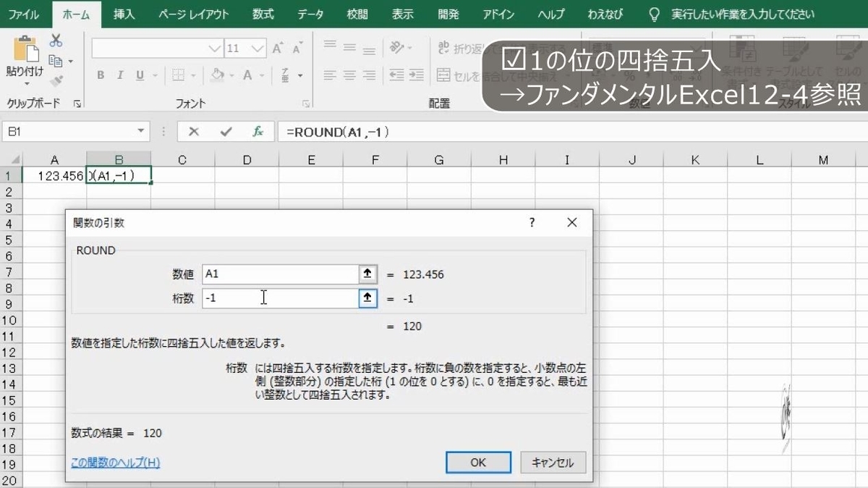Select cell A1 containing 123.456

tap(54, 175)
